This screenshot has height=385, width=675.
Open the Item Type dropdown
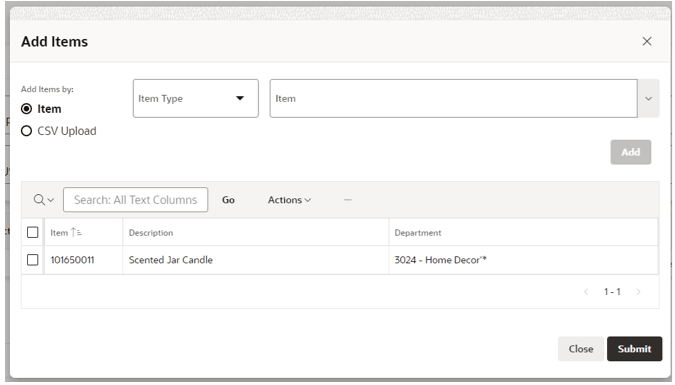pos(195,98)
